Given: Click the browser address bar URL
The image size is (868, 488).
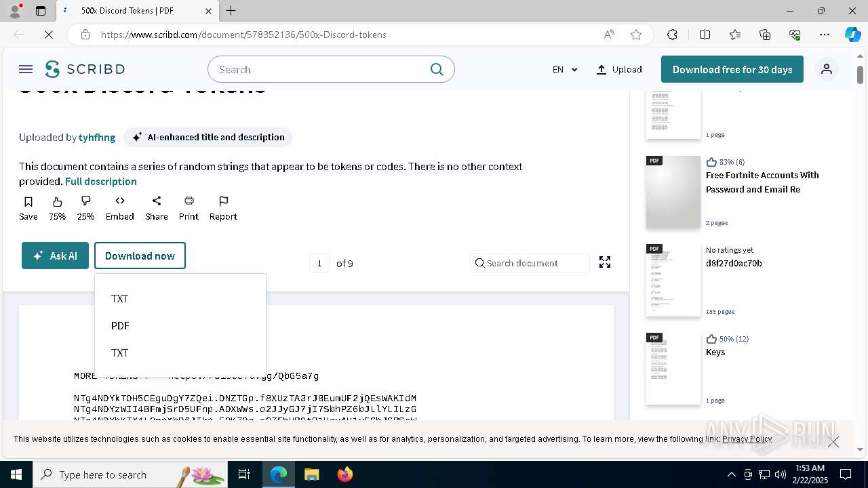Looking at the screenshot, I should (243, 35).
